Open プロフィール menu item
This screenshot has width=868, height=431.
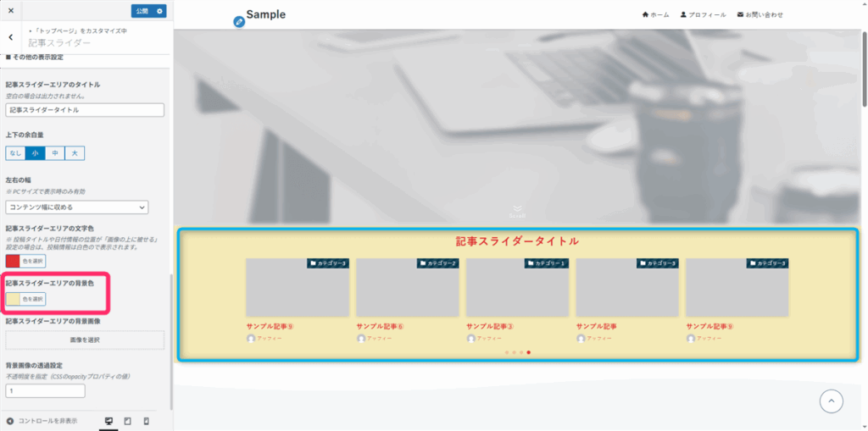pos(703,15)
